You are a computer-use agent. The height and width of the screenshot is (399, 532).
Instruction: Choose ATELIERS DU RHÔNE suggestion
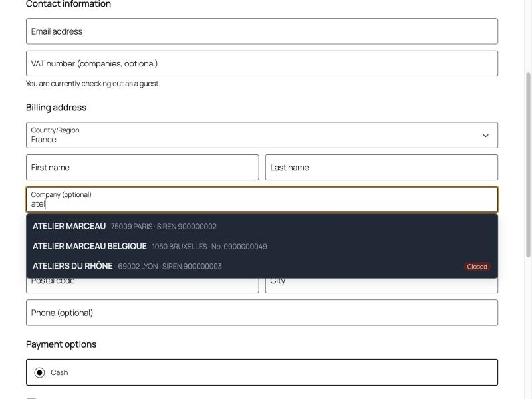point(262,266)
